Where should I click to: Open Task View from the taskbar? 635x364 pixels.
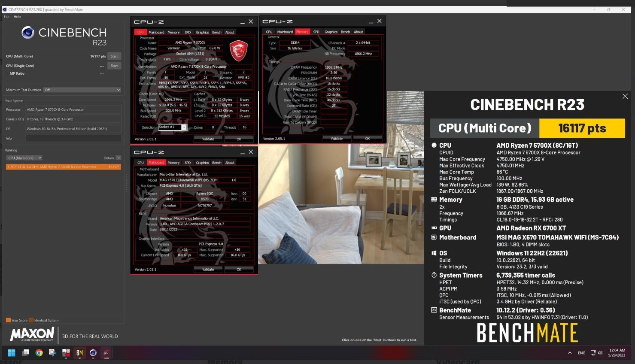[26, 353]
